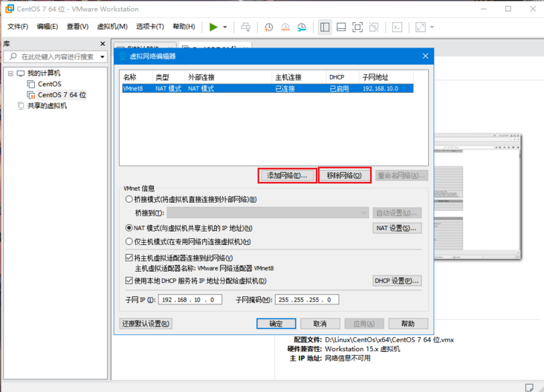
Task: Open the 帮助(H) menu
Action: [184, 27]
